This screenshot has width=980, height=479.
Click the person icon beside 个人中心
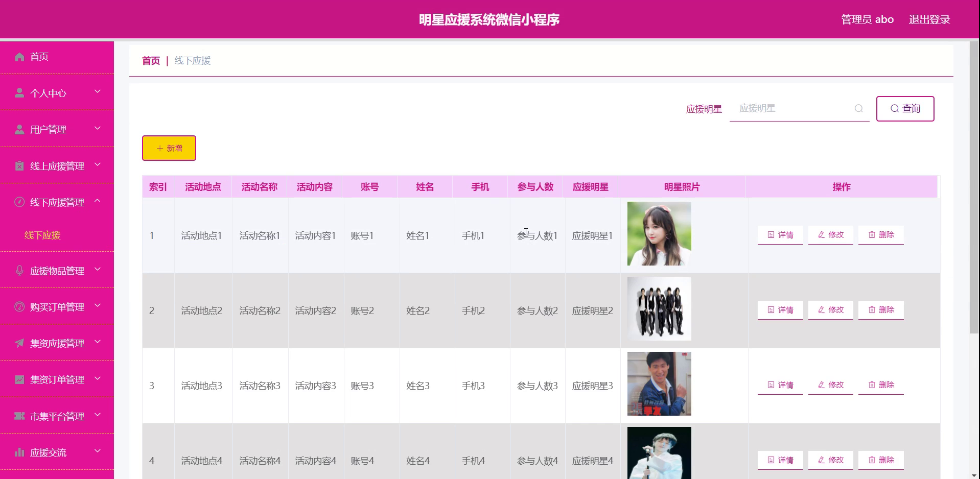tap(19, 93)
